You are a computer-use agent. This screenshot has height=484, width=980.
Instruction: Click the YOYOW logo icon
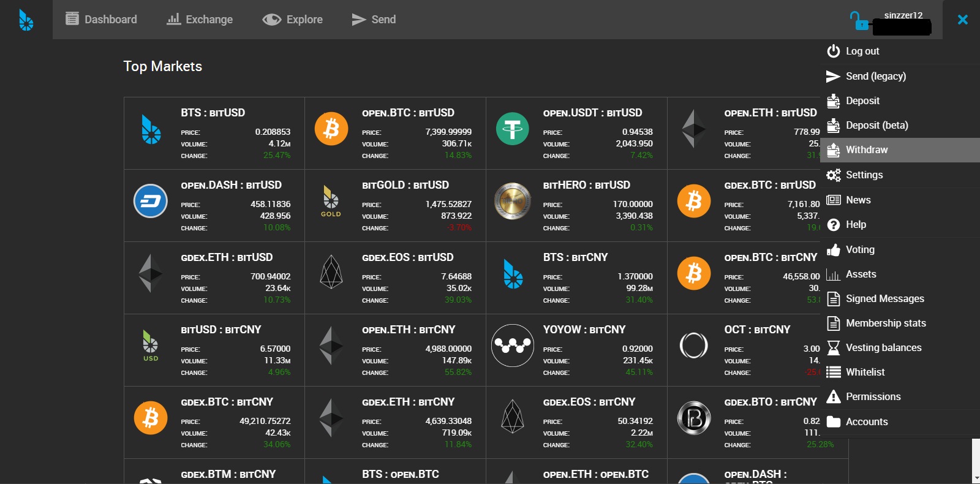pyautogui.click(x=513, y=346)
